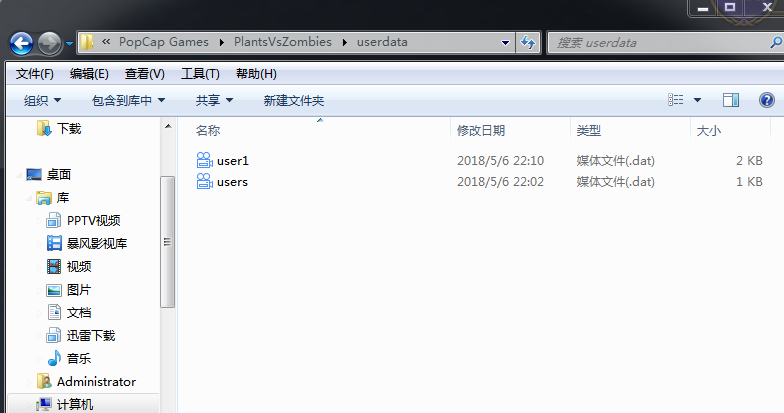
Task: Collapse the 库 tree node
Action: point(29,198)
